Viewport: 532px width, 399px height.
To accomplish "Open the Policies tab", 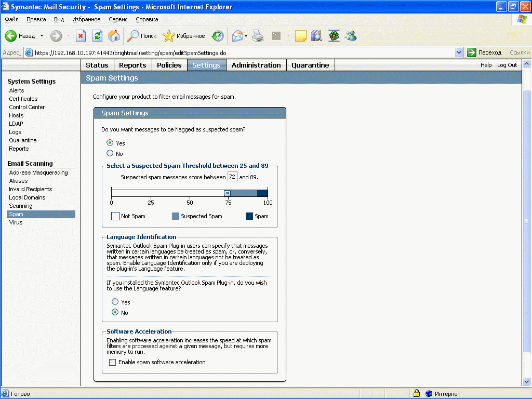I will [x=169, y=65].
